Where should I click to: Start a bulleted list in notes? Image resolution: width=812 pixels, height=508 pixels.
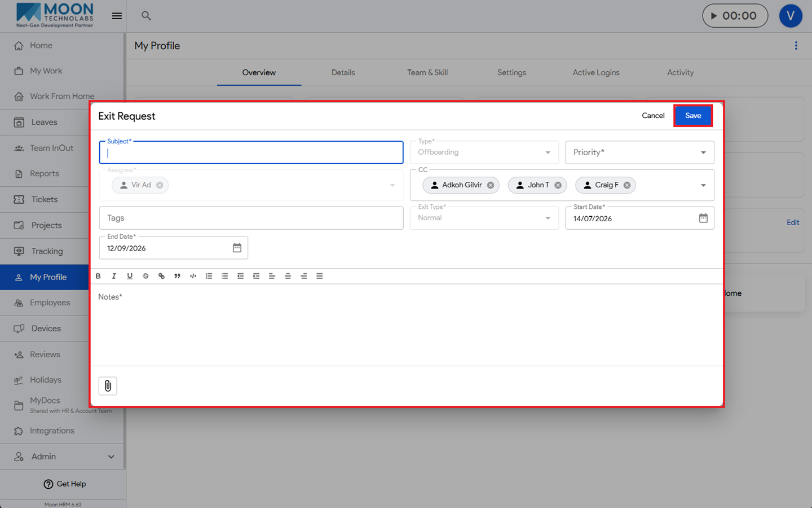[x=224, y=276]
